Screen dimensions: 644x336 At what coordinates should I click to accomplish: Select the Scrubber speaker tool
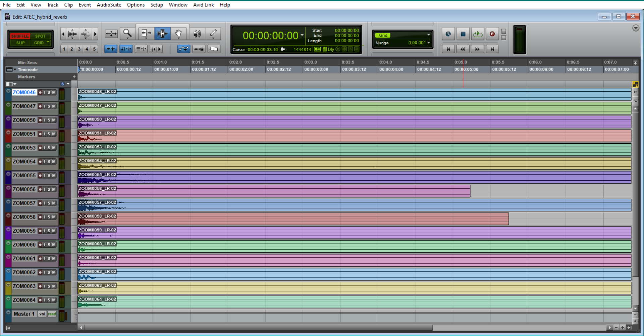(x=197, y=33)
